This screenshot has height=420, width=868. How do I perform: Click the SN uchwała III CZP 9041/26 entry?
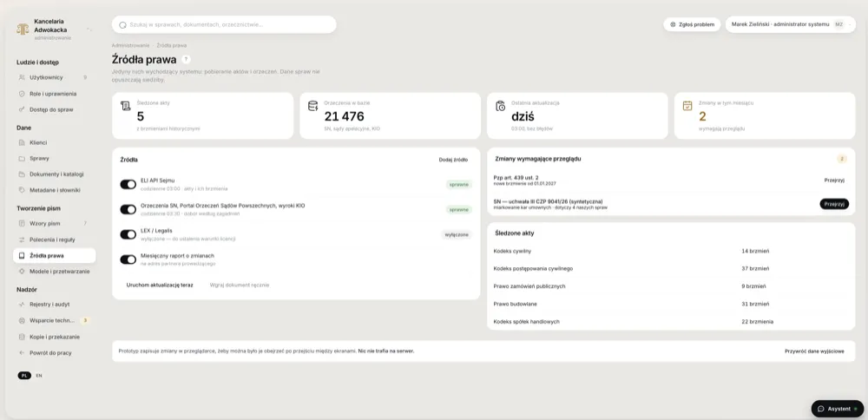550,204
